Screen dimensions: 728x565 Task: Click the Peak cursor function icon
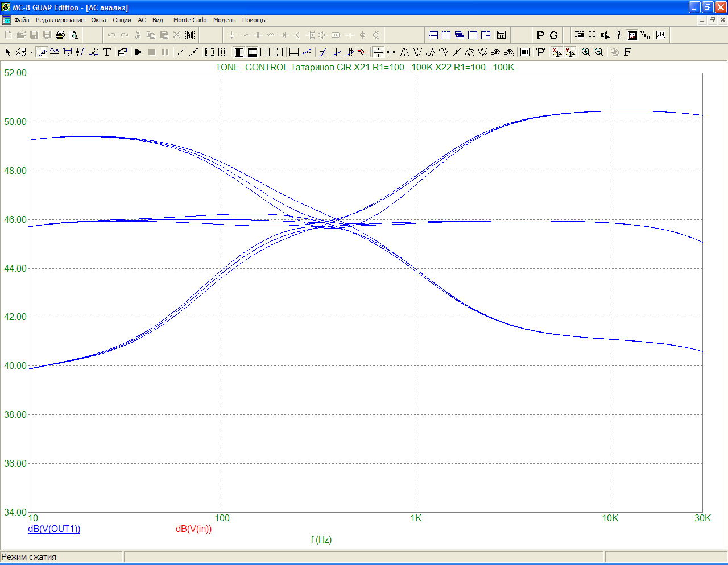pyautogui.click(x=404, y=52)
